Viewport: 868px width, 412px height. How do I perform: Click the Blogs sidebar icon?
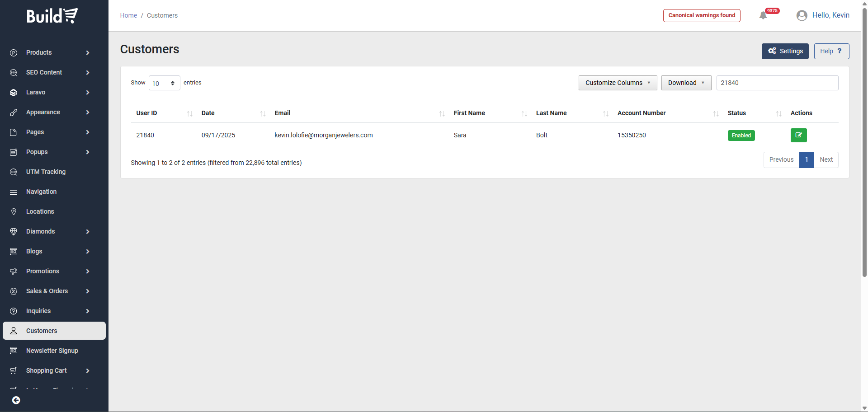(x=14, y=252)
